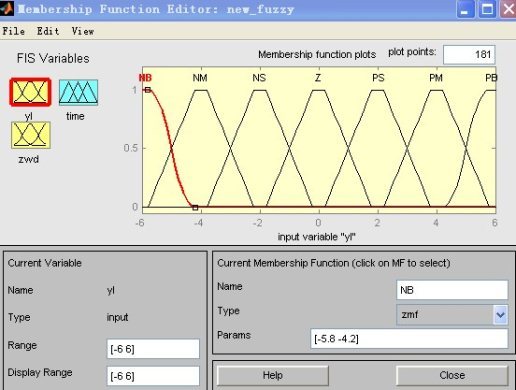Click the NB curve upper parameter handle
Image resolution: width=516 pixels, height=390 pixels.
(x=148, y=90)
